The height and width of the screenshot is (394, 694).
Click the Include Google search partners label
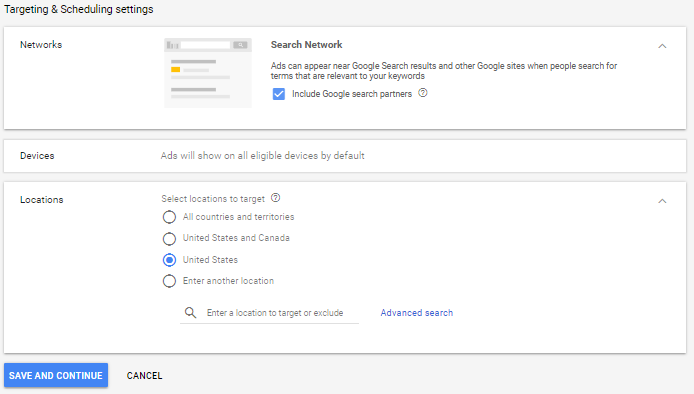352,94
